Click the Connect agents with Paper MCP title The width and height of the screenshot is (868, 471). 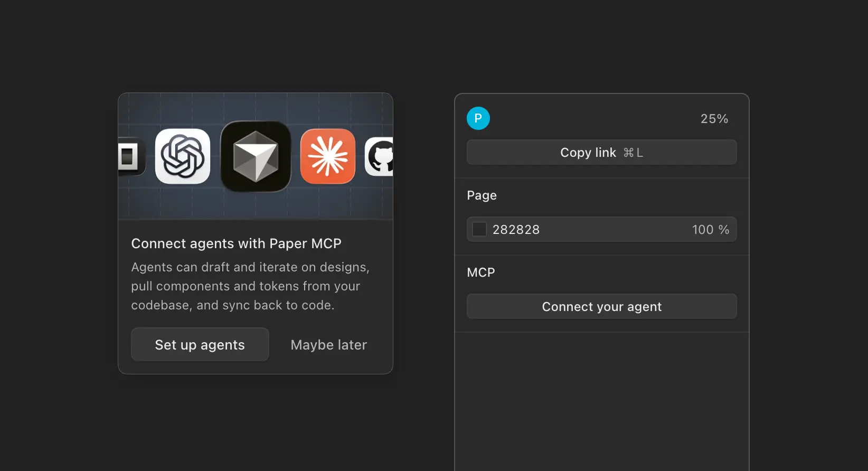[236, 243]
